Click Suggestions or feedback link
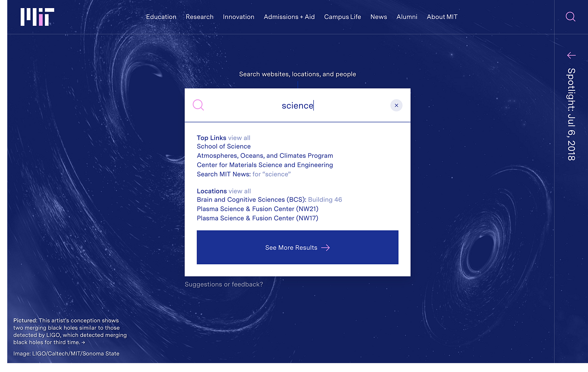 (x=224, y=284)
